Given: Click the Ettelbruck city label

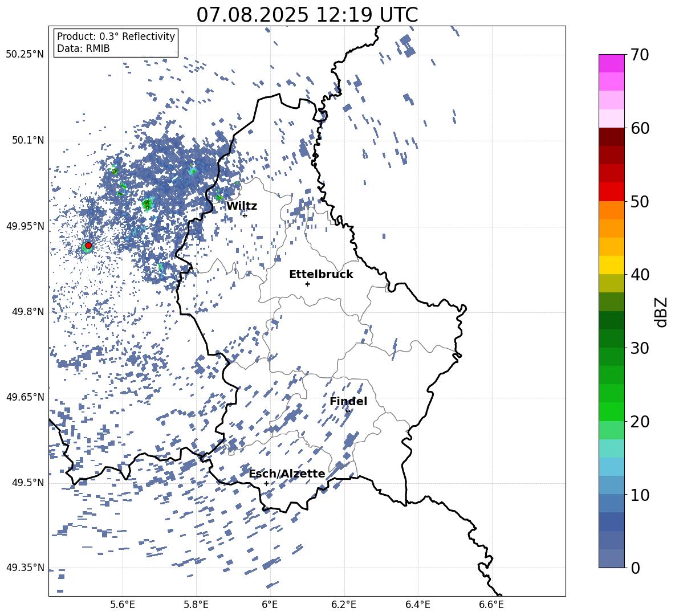Looking at the screenshot, I should pos(321,275).
